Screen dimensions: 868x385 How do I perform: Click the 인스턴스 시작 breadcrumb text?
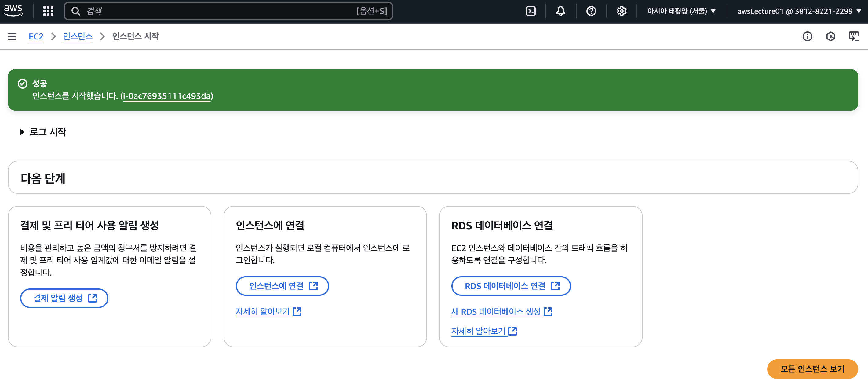tap(136, 36)
